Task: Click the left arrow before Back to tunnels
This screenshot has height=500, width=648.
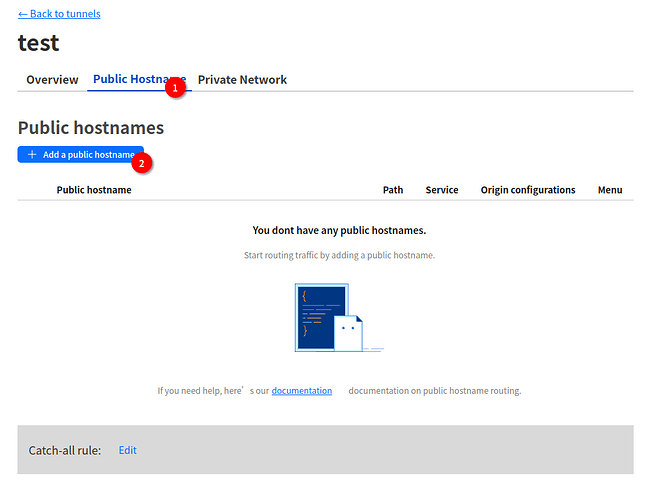Action: (23, 14)
